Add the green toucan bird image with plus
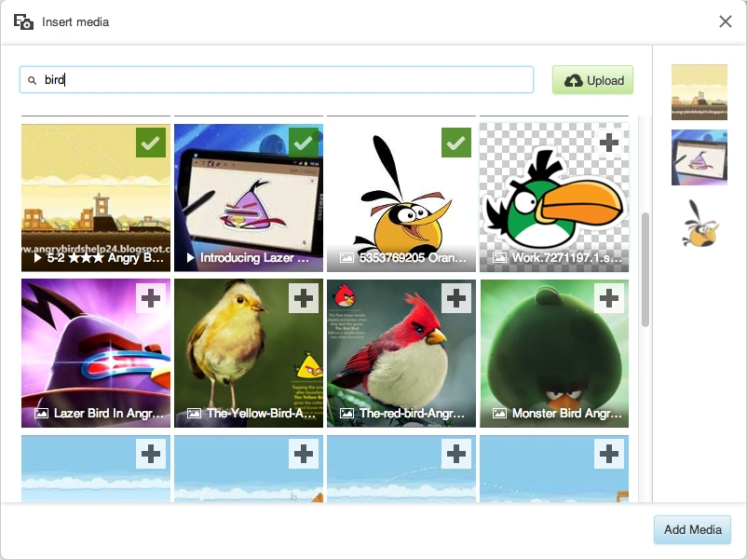The width and height of the screenshot is (747, 560). pos(609,143)
